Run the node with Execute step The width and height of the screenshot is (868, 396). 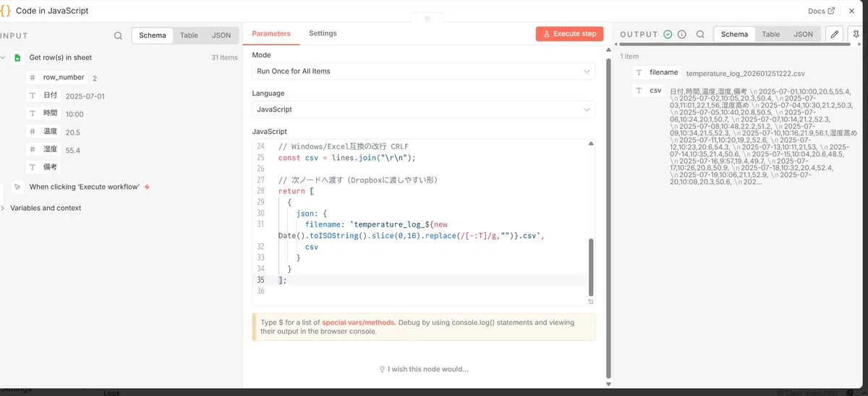click(569, 33)
